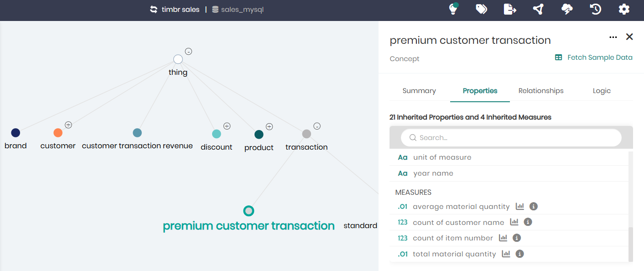The width and height of the screenshot is (644, 271).
Task: Click info icon beside count of customer name
Action: pos(528,222)
